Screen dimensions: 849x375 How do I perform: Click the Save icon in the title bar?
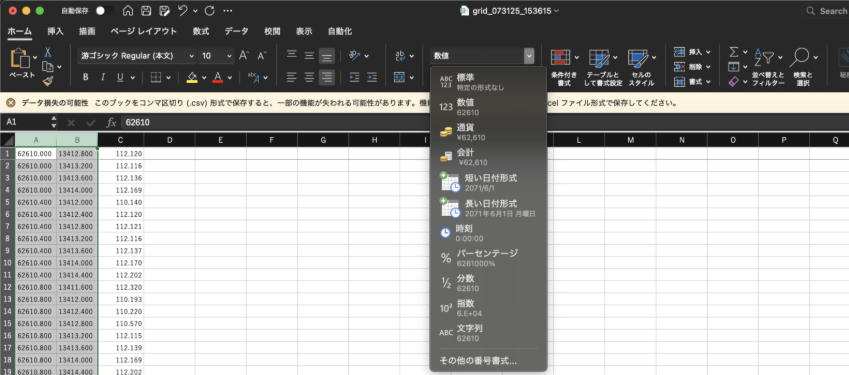point(146,10)
